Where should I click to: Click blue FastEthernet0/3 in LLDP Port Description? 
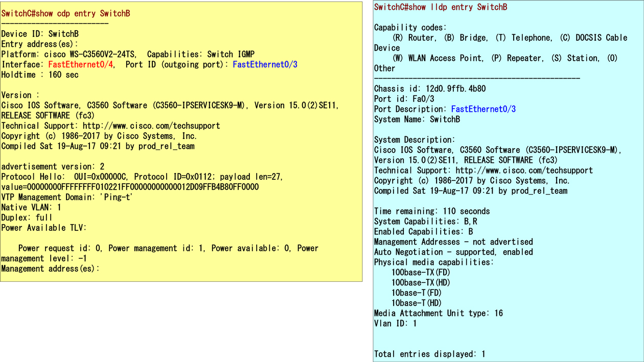pos(483,109)
